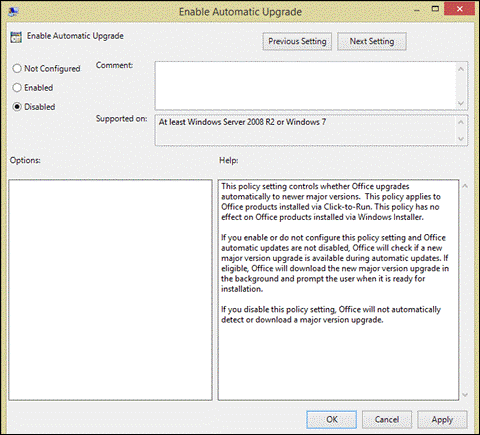
Task: Click the Supported on scroll up arrow
Action: coord(461,122)
